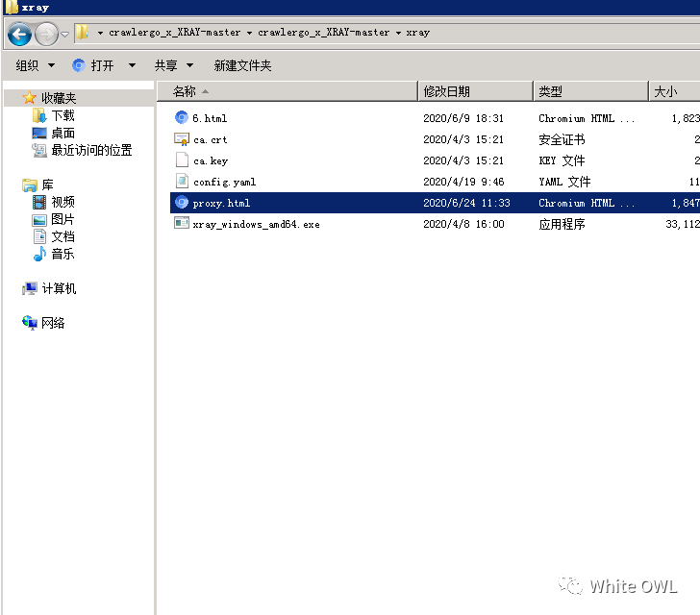Viewport: 700px width, 615px height.
Task: Click the icon of xray_windows_amd64.exe
Action: pos(182,223)
